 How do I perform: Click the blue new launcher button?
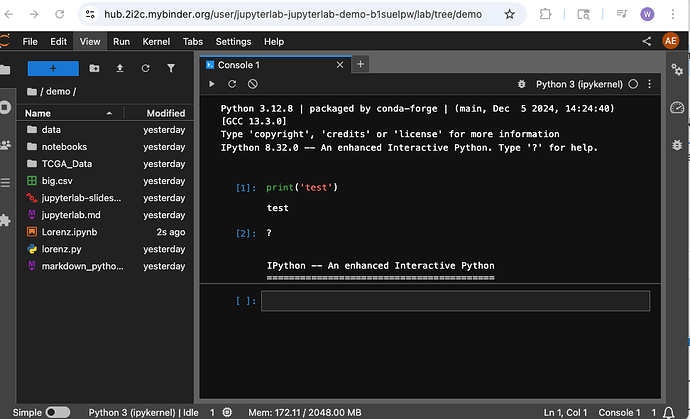52,68
